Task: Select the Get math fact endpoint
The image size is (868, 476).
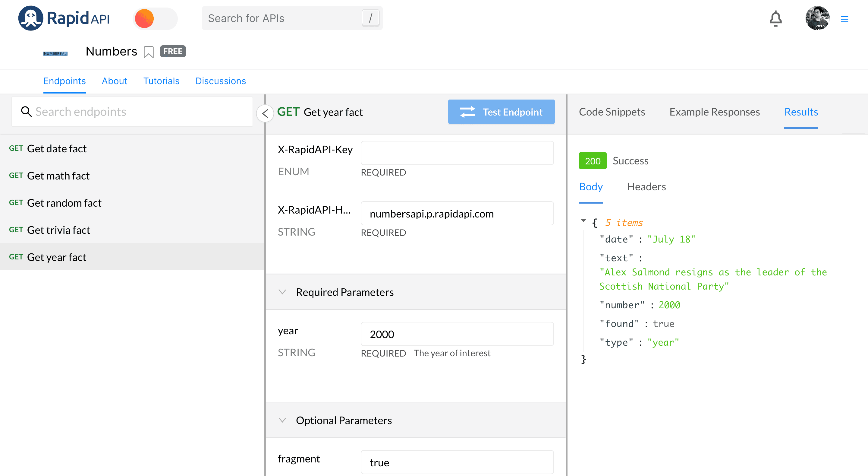Action: 132,176
